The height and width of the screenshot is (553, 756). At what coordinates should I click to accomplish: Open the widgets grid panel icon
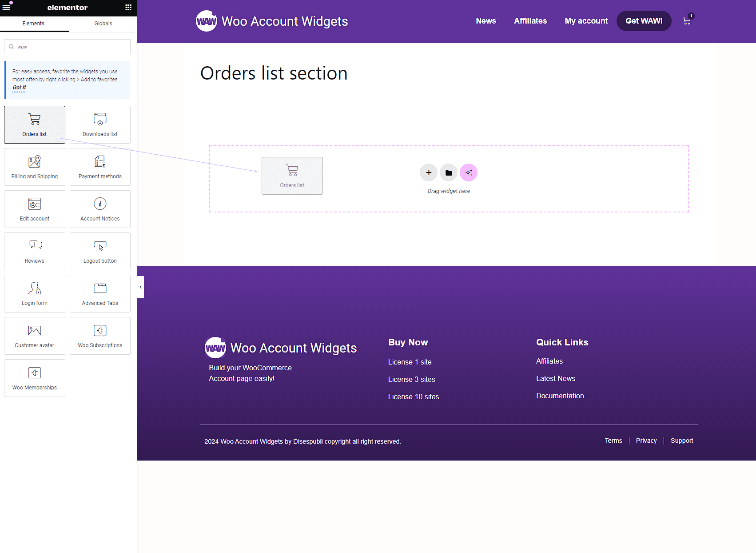pyautogui.click(x=128, y=8)
